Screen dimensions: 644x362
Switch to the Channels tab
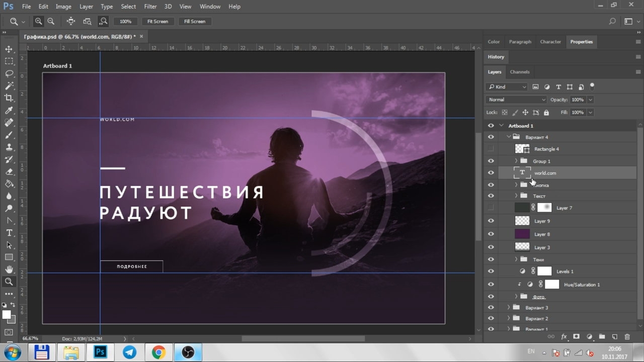(x=520, y=72)
